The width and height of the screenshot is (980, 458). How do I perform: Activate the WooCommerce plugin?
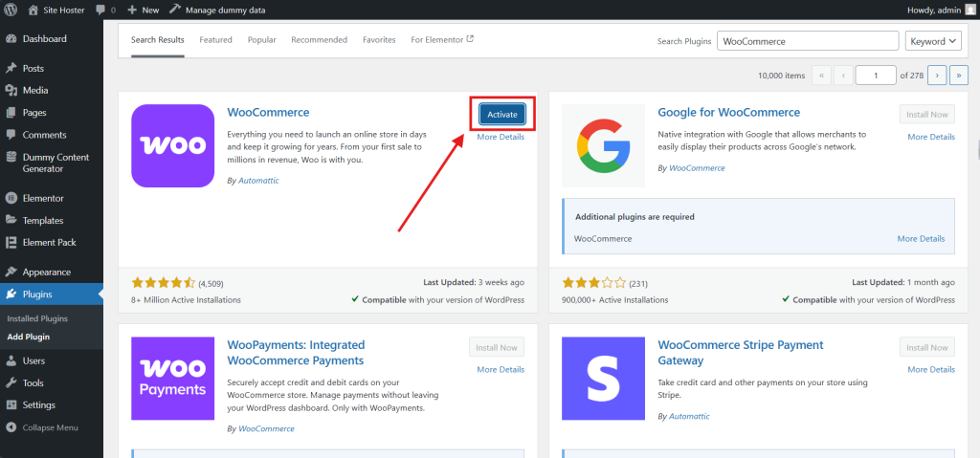click(x=502, y=115)
